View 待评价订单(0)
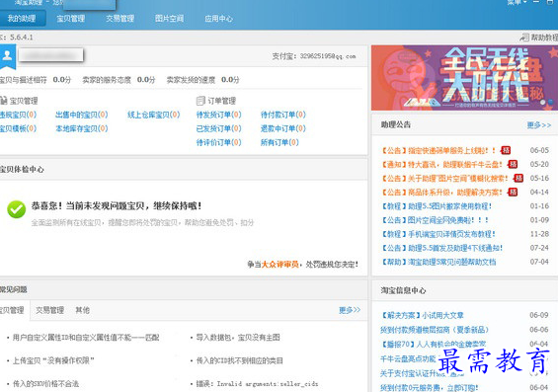Image resolution: width=558 pixels, height=392 pixels. coord(219,142)
